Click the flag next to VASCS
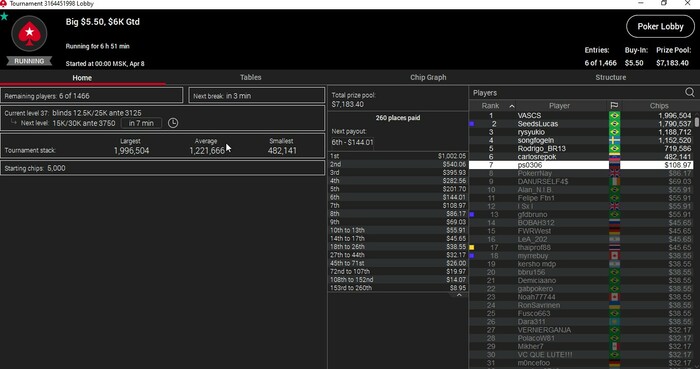700x369 pixels. (614, 116)
